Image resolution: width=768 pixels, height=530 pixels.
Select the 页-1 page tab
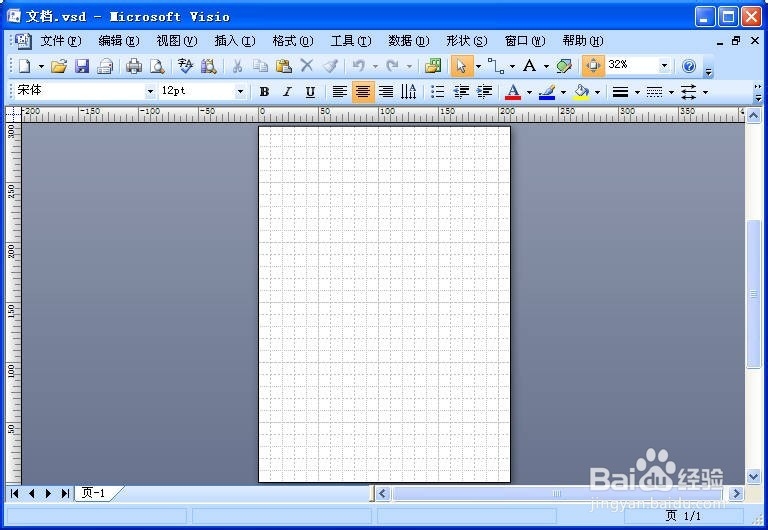pos(94,493)
